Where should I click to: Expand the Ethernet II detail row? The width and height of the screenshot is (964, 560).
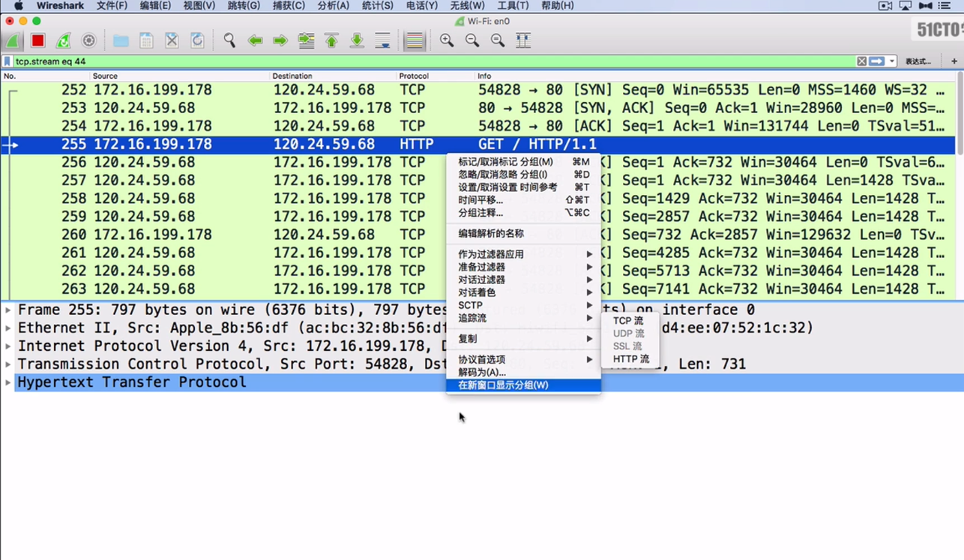pos(7,328)
